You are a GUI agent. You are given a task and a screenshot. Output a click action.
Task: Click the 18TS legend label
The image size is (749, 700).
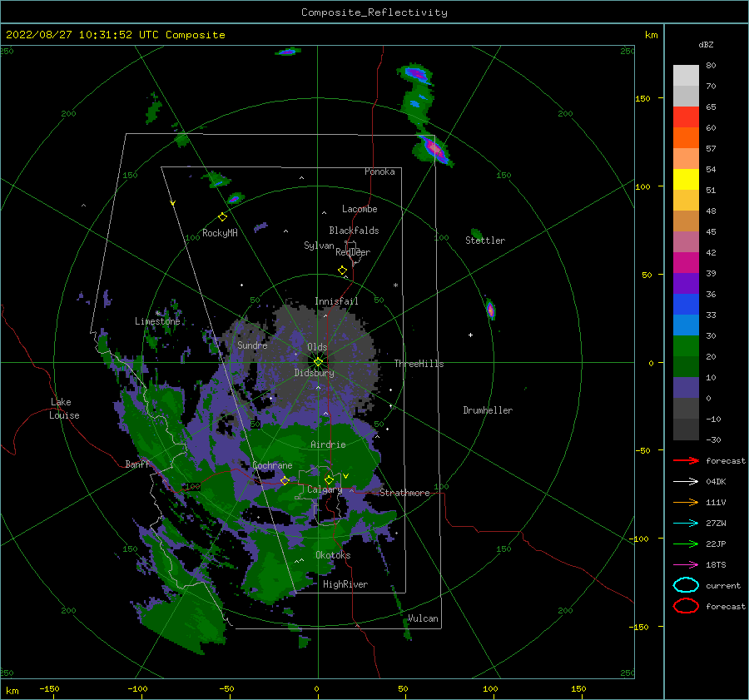click(716, 565)
